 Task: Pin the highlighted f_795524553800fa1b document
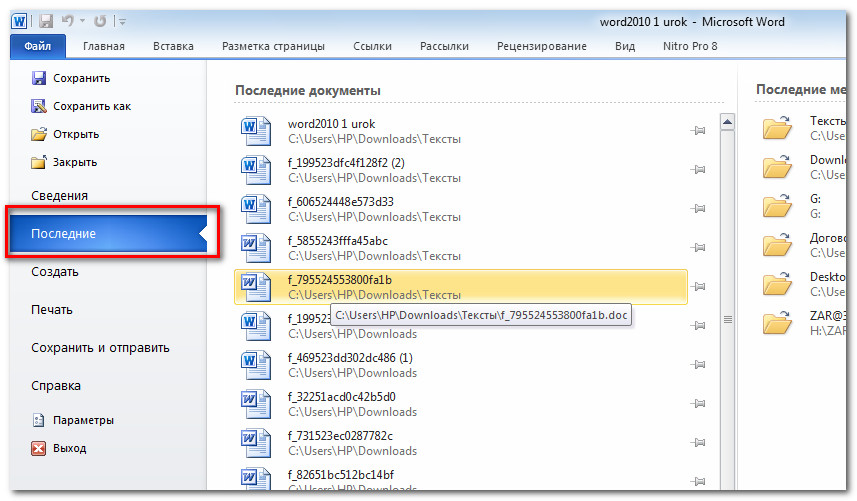(x=698, y=287)
